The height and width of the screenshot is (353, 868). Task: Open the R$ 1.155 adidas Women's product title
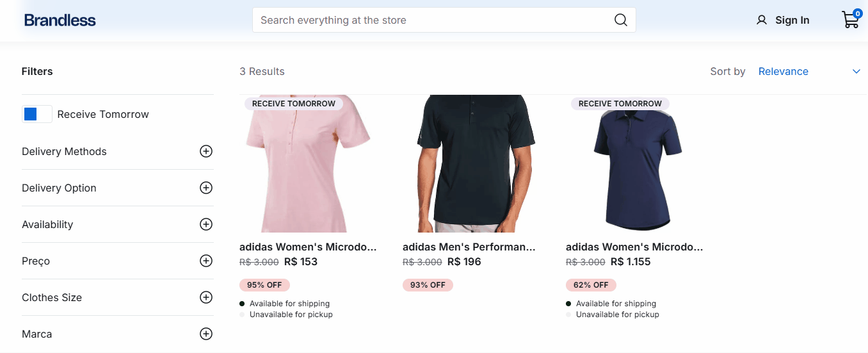click(x=634, y=247)
